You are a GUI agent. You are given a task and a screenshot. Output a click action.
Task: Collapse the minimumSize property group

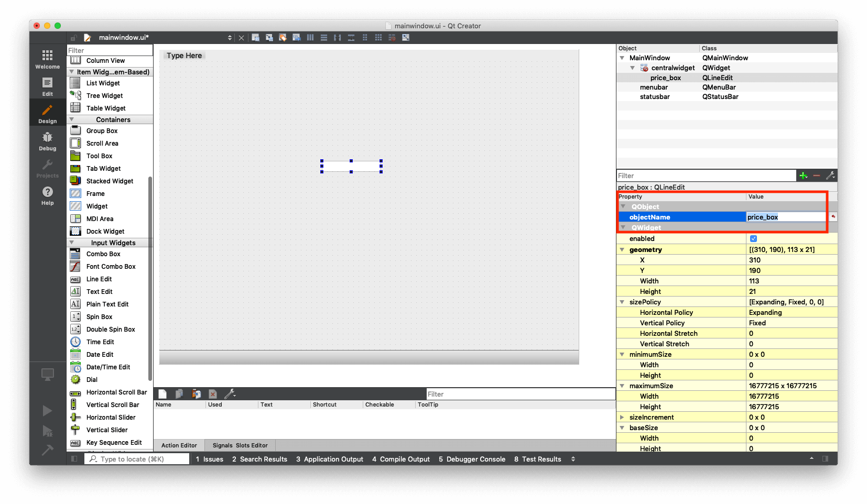(622, 355)
